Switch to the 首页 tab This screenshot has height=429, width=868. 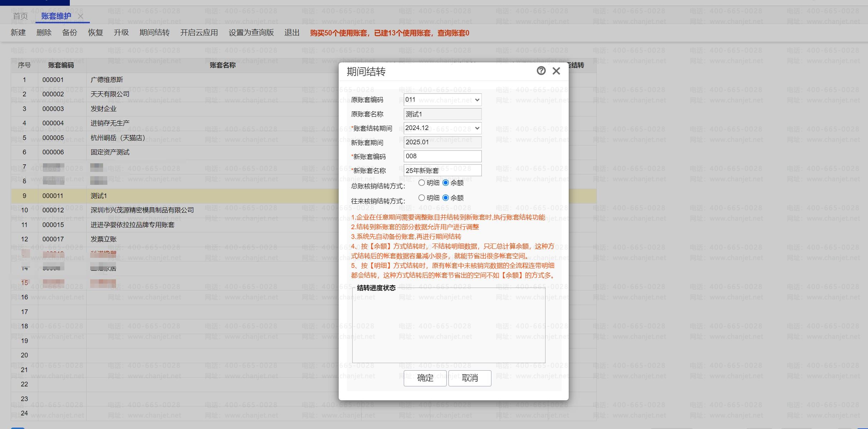point(20,16)
